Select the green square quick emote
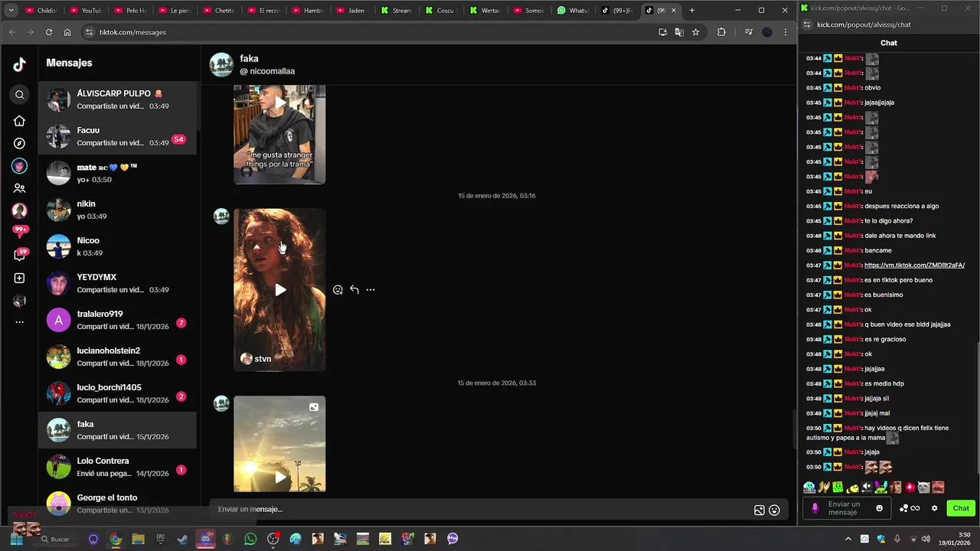980x551 pixels. [838, 487]
